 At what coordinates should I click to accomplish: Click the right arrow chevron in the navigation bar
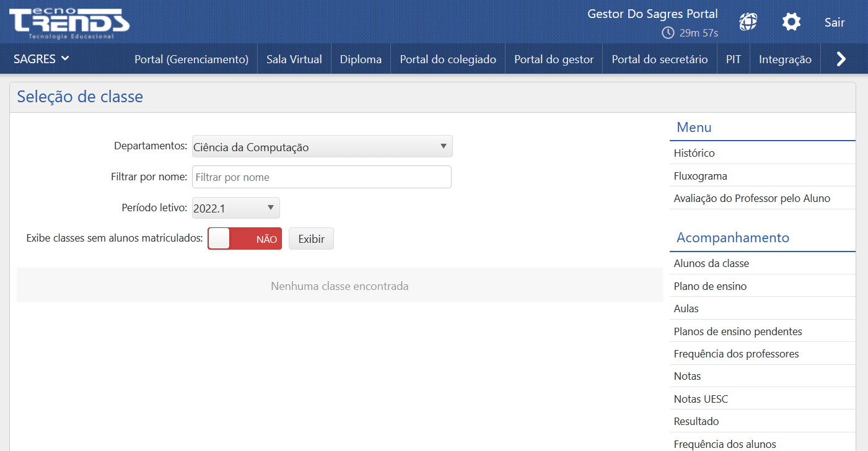click(841, 59)
